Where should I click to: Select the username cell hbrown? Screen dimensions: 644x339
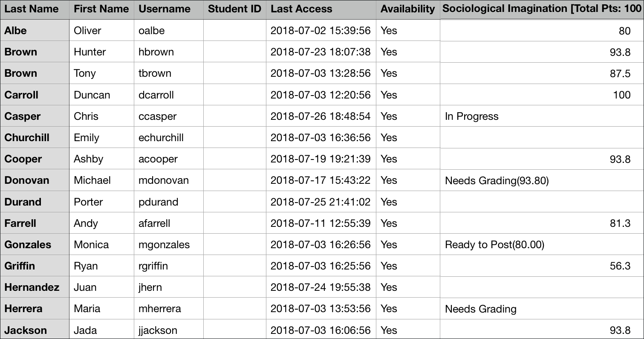click(x=156, y=52)
